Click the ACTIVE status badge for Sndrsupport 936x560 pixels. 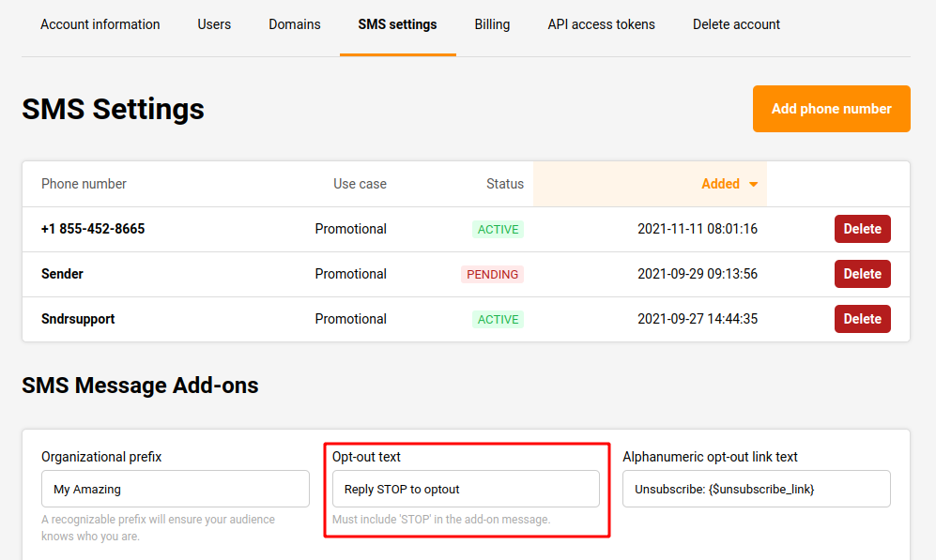pyautogui.click(x=498, y=320)
